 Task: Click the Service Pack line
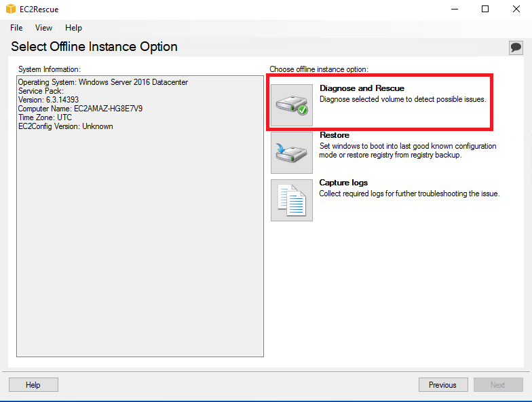point(41,91)
